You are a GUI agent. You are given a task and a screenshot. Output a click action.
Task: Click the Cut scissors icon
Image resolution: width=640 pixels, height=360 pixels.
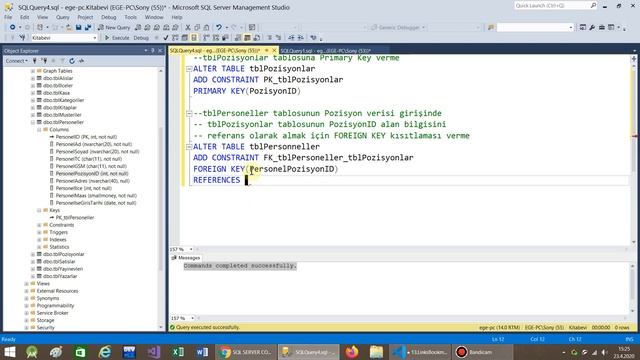pos(188,27)
